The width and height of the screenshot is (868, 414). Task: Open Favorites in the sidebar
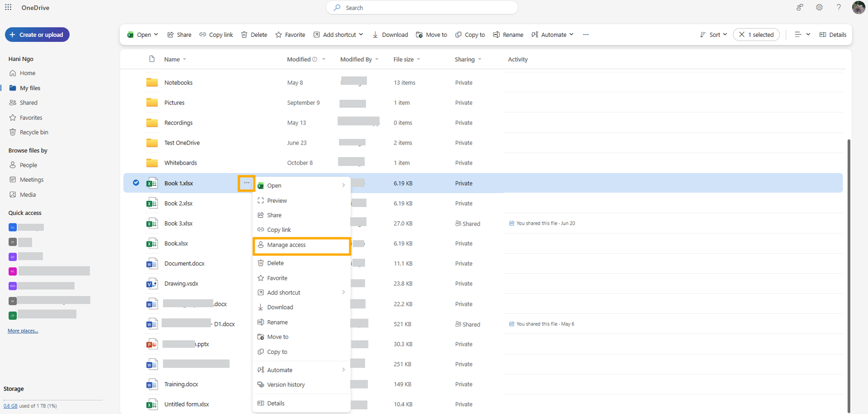point(26,117)
